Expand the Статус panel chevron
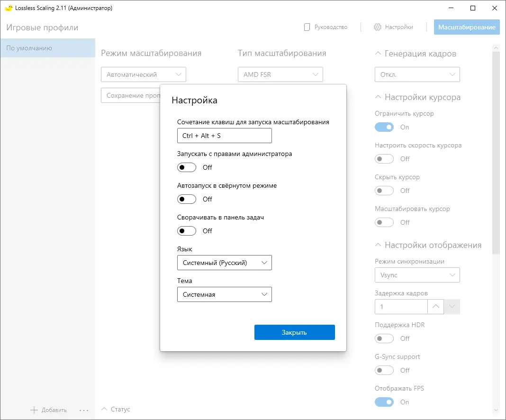 [x=104, y=409]
